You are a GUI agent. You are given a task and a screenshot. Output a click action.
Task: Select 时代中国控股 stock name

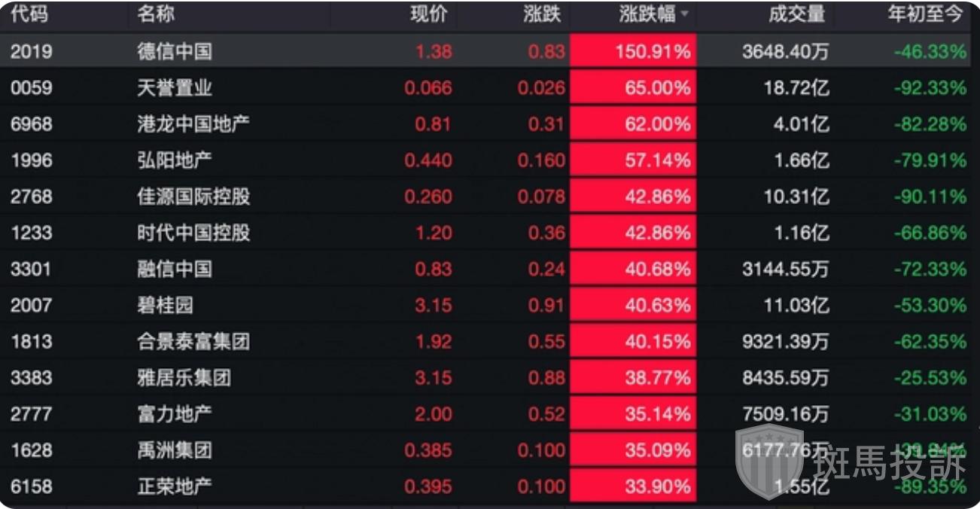(193, 233)
